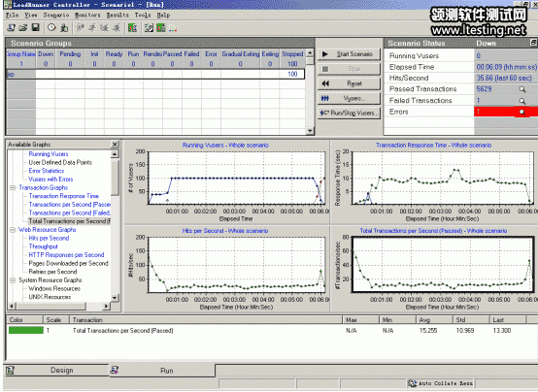Click magnifier icon next to Failed Transactions
Viewport: 538px width, 392px height.
521,101
